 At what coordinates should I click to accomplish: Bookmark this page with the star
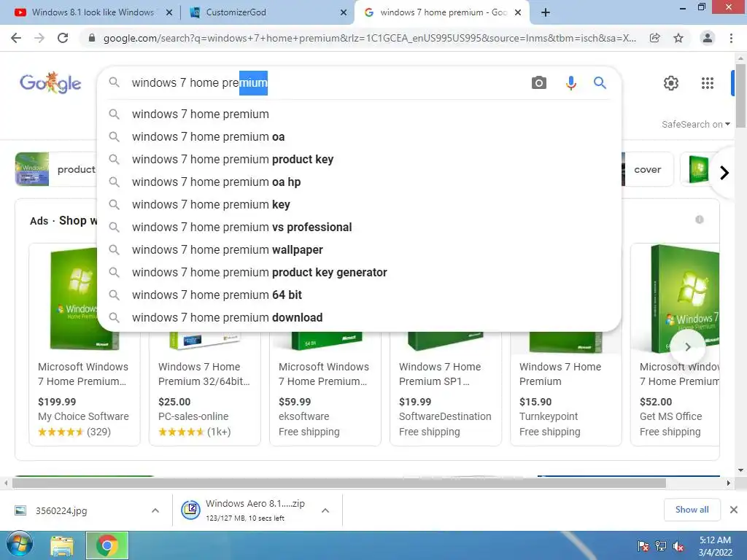click(x=678, y=38)
